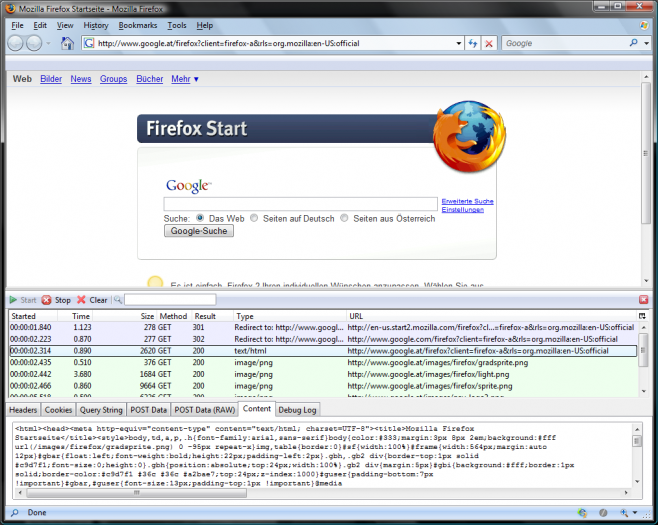This screenshot has height=525, width=658.
Task: Click the Google favicon in the address bar
Action: [x=89, y=43]
